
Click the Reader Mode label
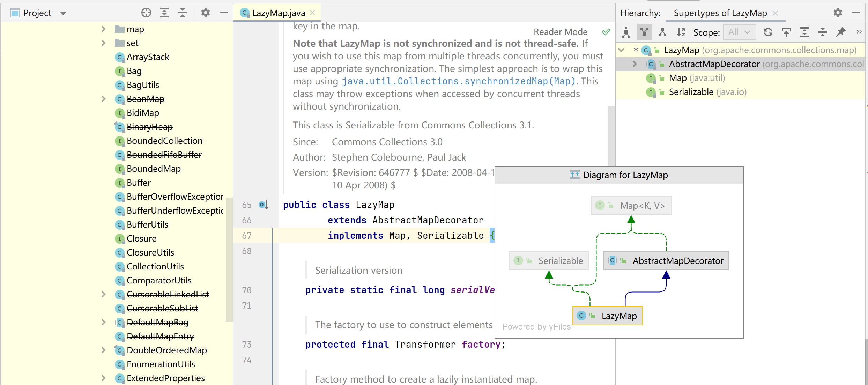click(x=561, y=32)
